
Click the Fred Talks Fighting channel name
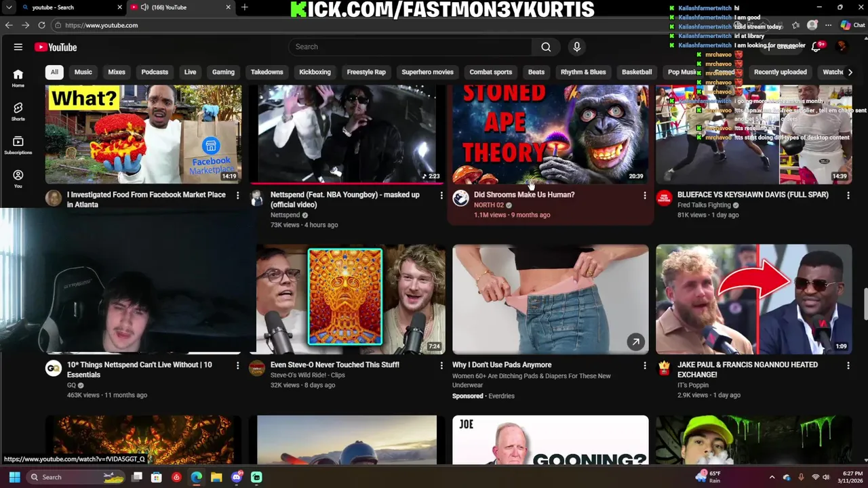click(x=704, y=205)
